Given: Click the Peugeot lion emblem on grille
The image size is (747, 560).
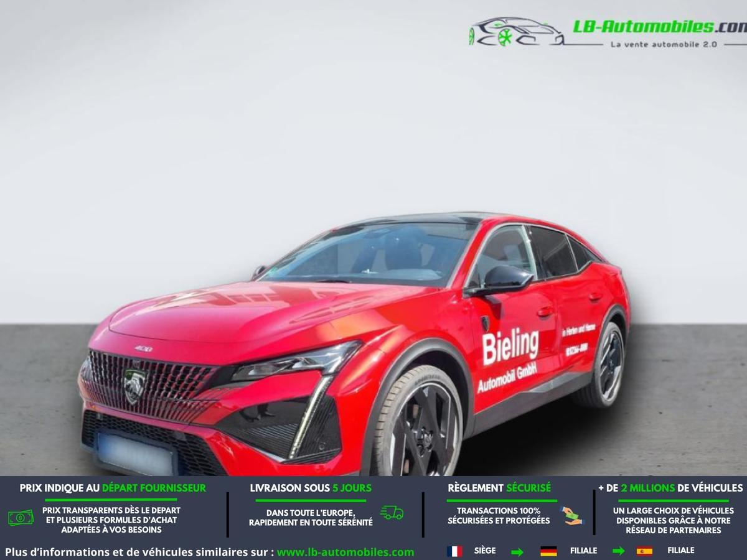Looking at the screenshot, I should (135, 386).
